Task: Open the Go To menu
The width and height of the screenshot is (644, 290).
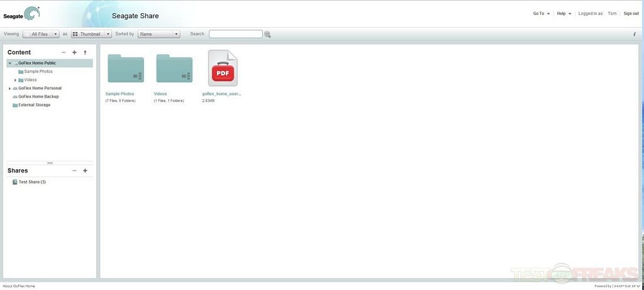Action: pyautogui.click(x=541, y=13)
